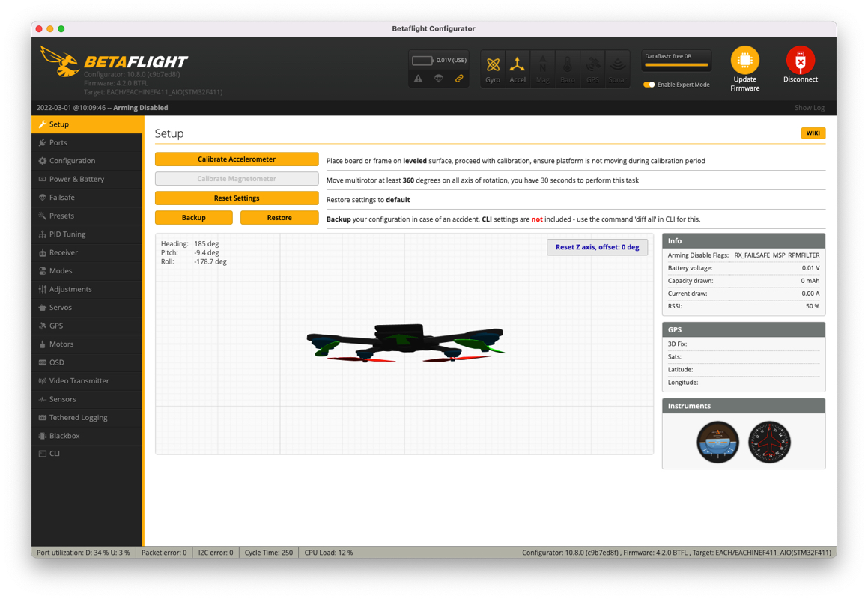Screen dimensions: 868x599
Task: Click the I2C error: 0 status
Action: 216,553
